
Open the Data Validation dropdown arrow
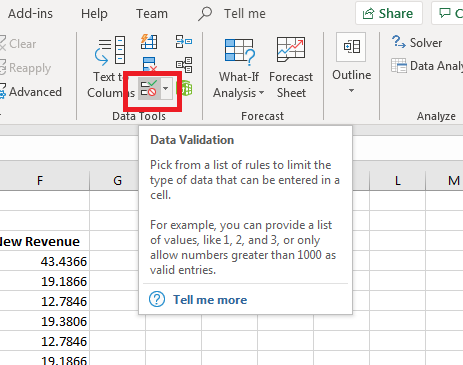(x=166, y=89)
